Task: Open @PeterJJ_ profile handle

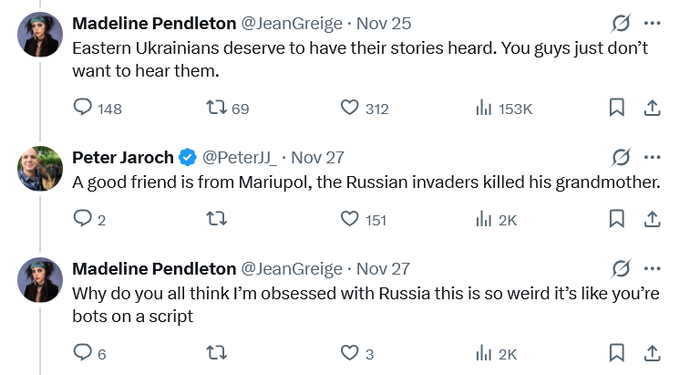Action: (239, 157)
